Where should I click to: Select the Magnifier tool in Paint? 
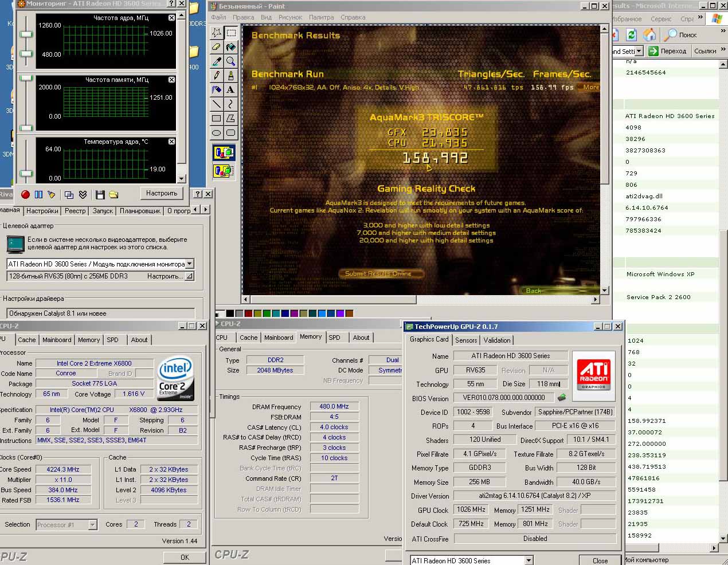click(x=230, y=61)
